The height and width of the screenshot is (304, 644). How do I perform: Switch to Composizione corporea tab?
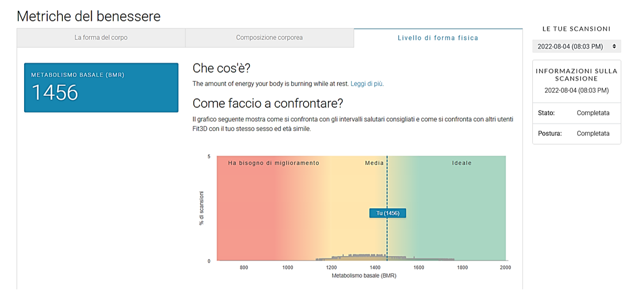click(269, 38)
